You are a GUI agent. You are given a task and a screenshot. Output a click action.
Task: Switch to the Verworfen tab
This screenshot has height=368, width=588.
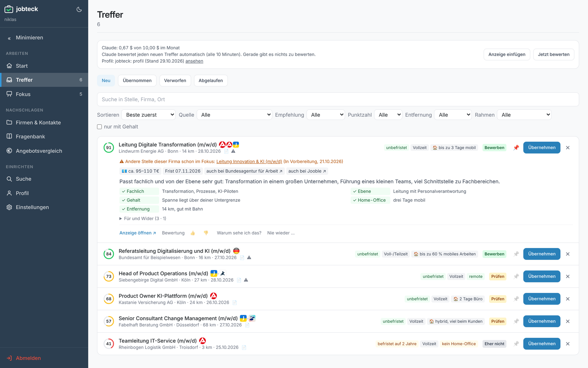click(x=175, y=81)
